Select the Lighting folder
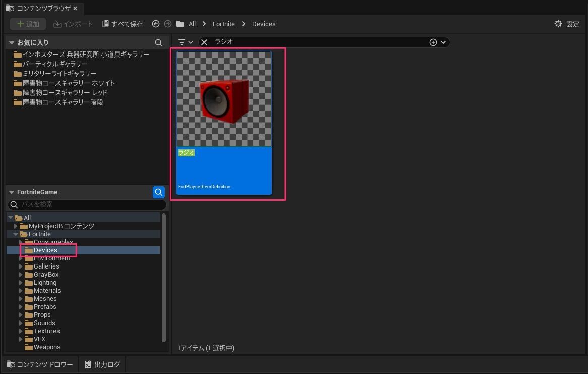 click(x=40, y=282)
